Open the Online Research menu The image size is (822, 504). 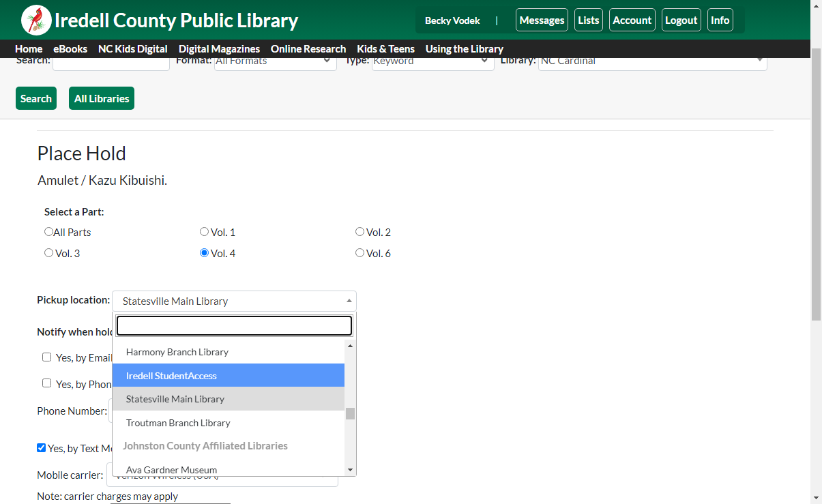click(x=308, y=49)
